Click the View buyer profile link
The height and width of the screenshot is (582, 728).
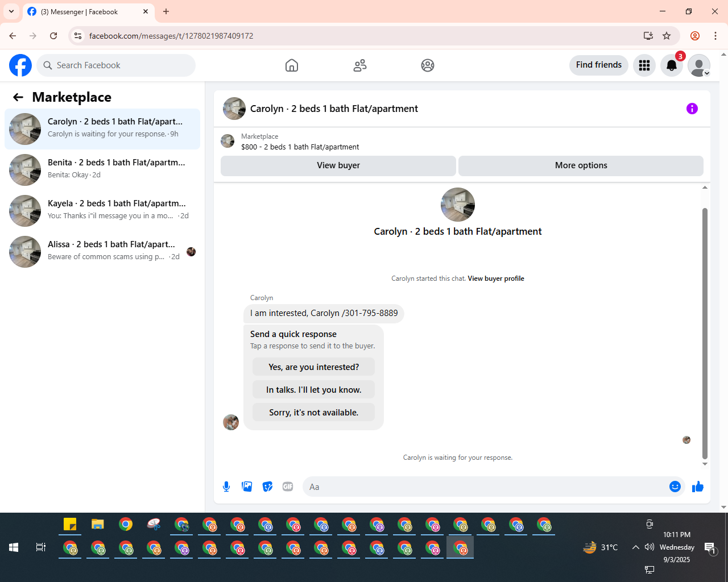pyautogui.click(x=496, y=278)
